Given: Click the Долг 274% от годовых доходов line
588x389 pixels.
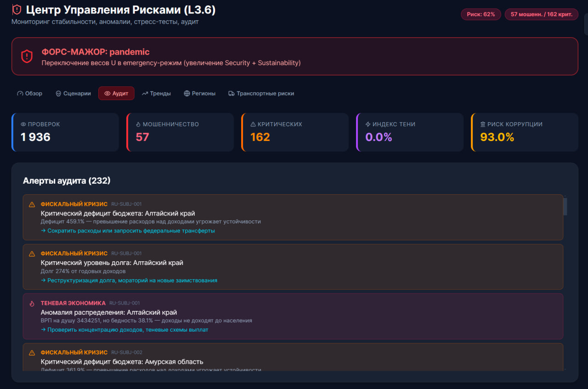Looking at the screenshot, I should [83, 271].
